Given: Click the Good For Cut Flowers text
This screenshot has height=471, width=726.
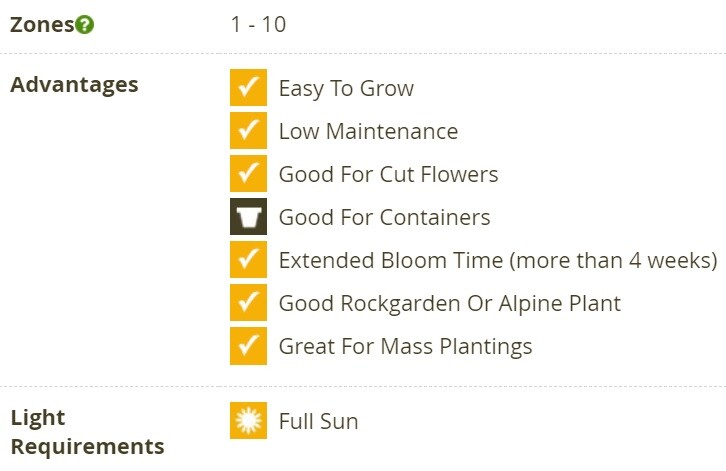Looking at the screenshot, I should click(388, 174).
